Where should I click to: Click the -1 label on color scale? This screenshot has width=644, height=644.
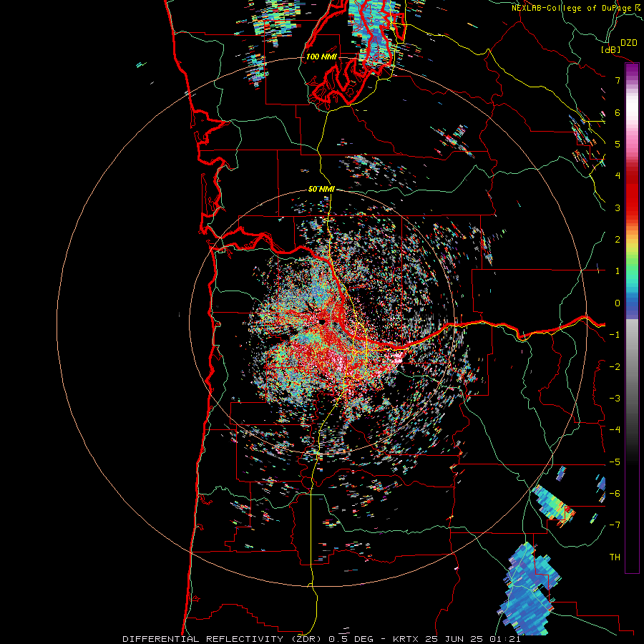[x=615, y=335]
